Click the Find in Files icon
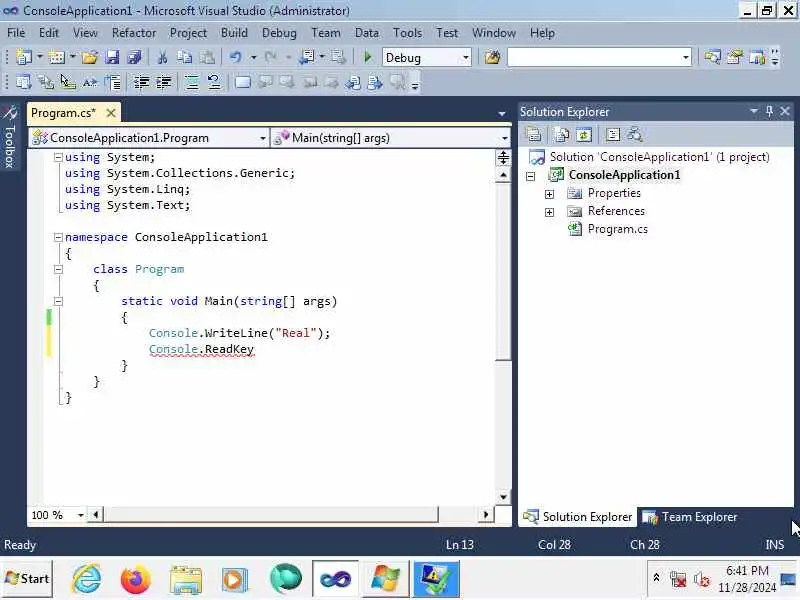800x600 pixels. point(492,57)
